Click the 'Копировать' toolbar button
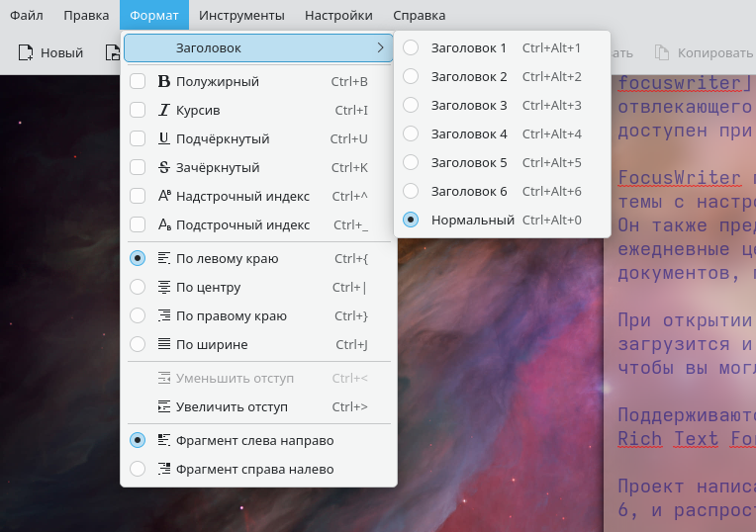 coord(704,53)
